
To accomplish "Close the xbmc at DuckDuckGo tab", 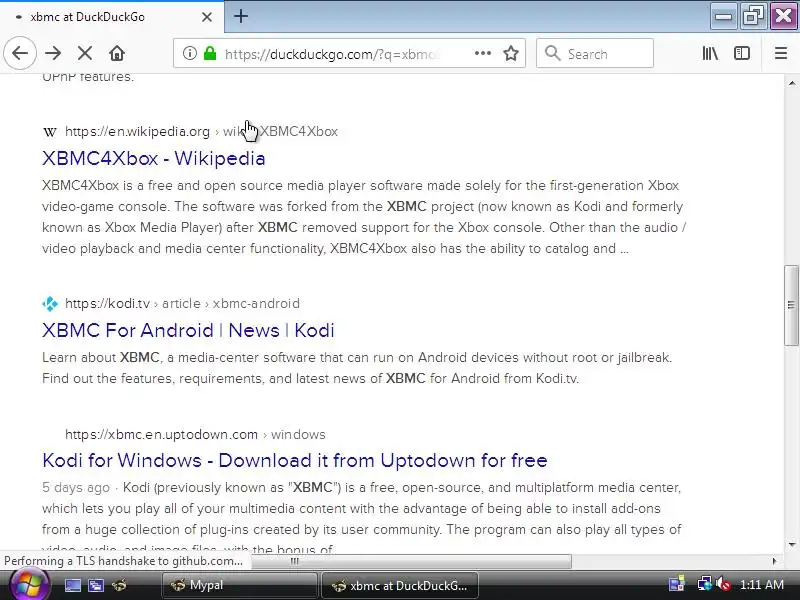I will pyautogui.click(x=207, y=17).
